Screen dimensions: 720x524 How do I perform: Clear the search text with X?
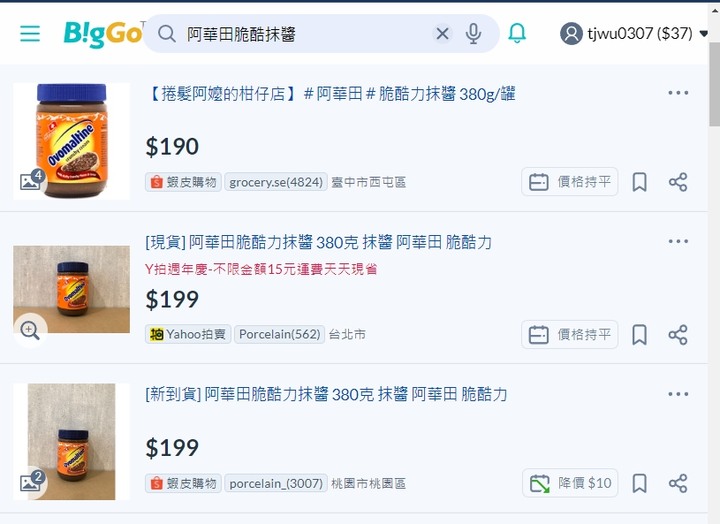click(442, 34)
